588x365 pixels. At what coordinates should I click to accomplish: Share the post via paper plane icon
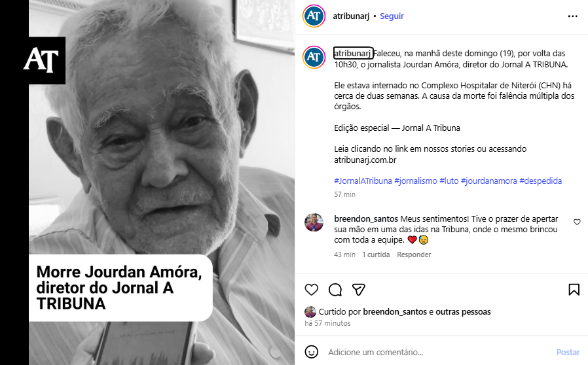click(359, 290)
